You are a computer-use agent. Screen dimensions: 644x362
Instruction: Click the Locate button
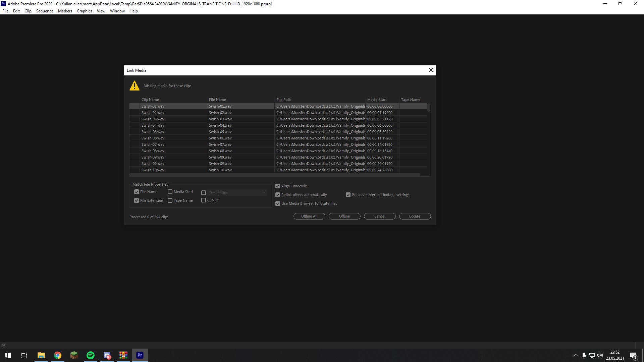(415, 216)
